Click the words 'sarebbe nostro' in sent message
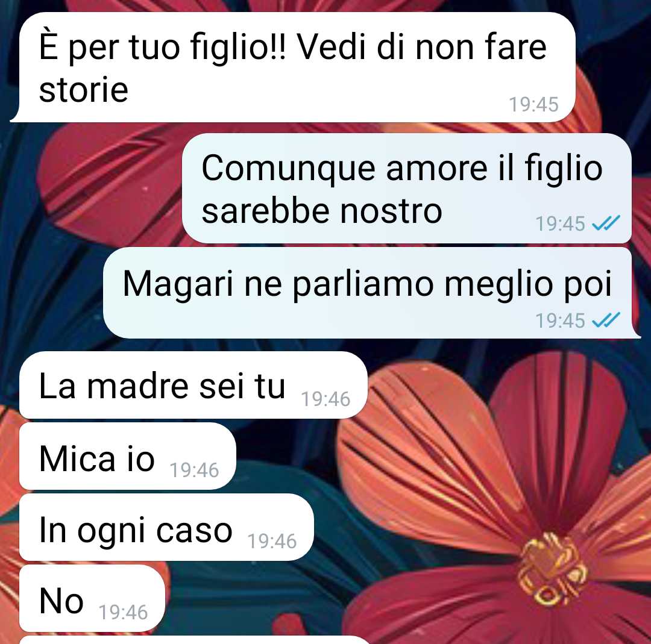 [322, 211]
